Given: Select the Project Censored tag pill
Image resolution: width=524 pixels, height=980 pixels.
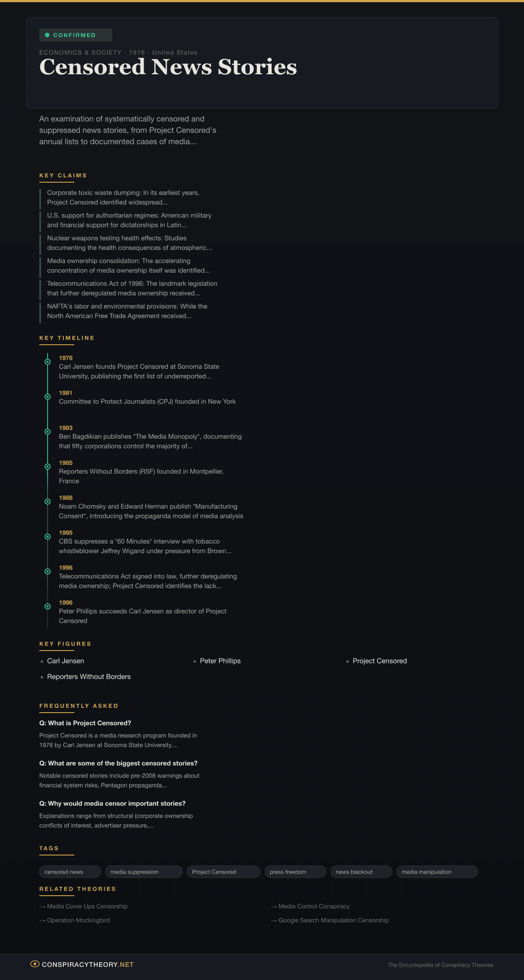Looking at the screenshot, I should click(x=223, y=872).
